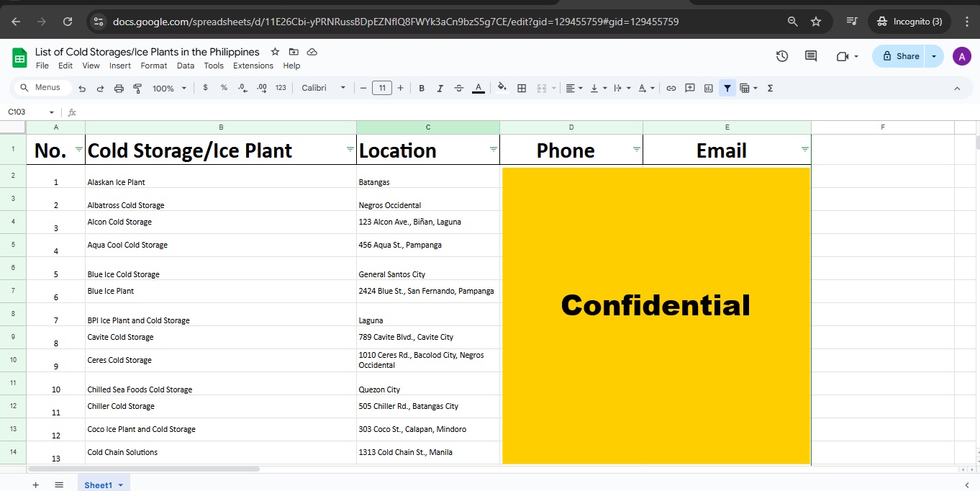Toggle the filter button in toolbar
The image size is (980, 491).
click(727, 89)
